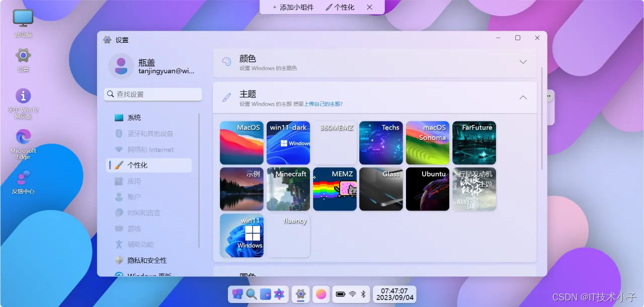Click the brush icon next to 主题
This screenshot has width=644, height=307.
coord(227,97)
